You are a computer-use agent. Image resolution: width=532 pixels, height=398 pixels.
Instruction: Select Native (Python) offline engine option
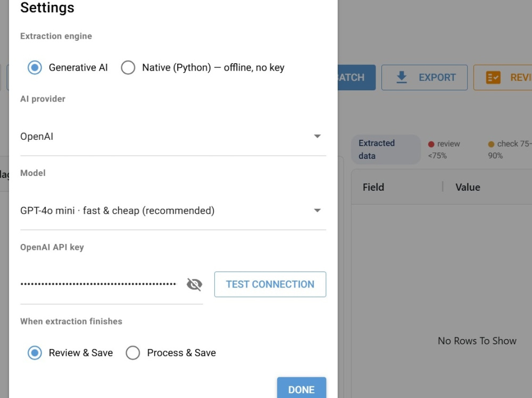pyautogui.click(x=128, y=67)
